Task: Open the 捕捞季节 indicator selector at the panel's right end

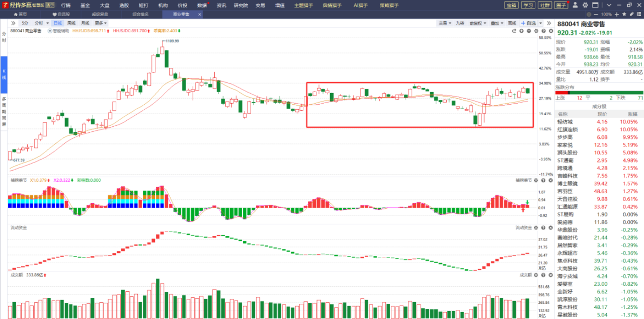Action: pos(523,180)
